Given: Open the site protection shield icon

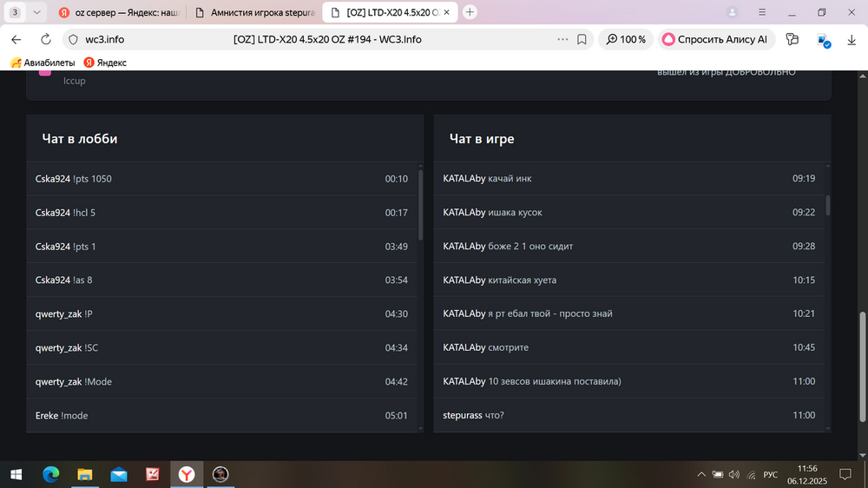Looking at the screenshot, I should point(72,39).
